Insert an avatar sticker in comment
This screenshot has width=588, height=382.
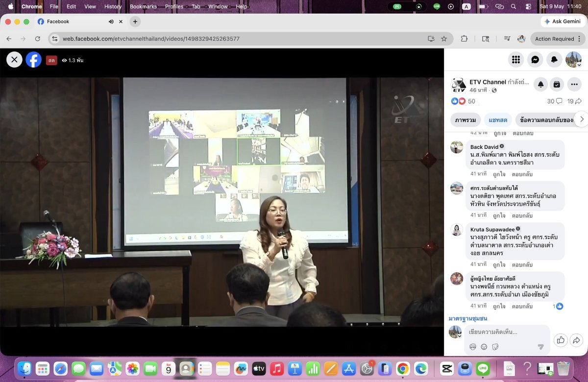pos(473,347)
